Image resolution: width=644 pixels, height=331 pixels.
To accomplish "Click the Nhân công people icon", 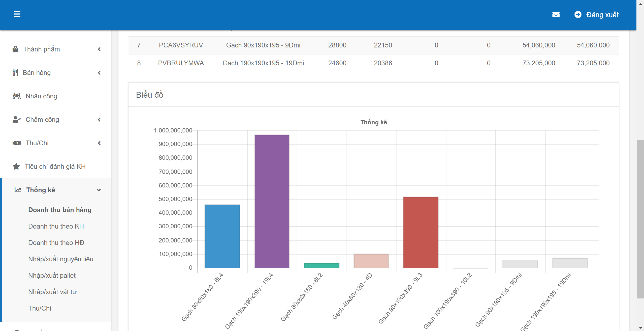I will click(x=17, y=96).
